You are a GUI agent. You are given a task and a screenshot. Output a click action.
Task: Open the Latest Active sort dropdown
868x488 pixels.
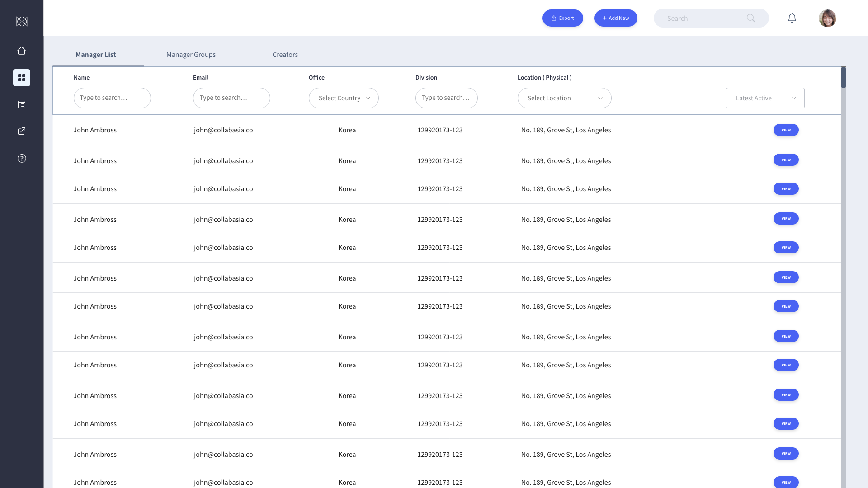tap(765, 98)
